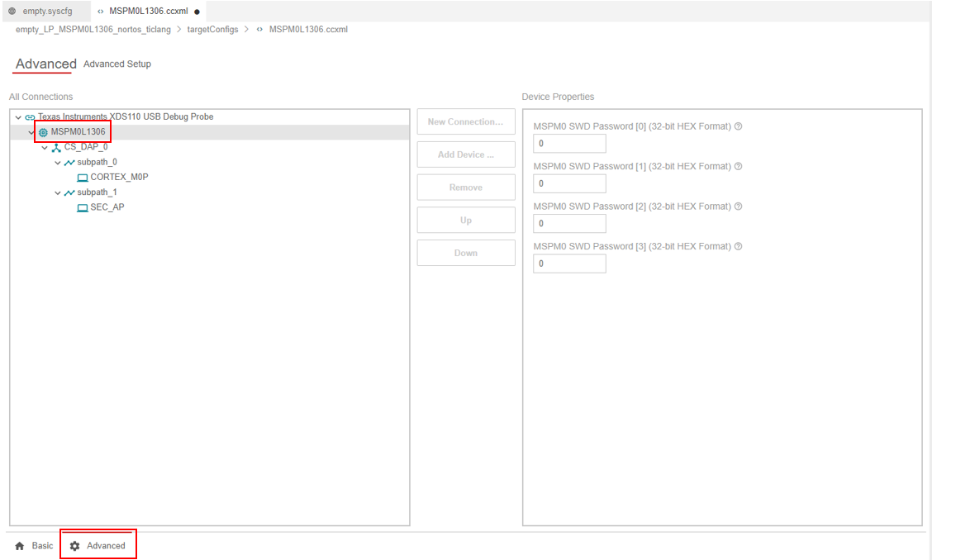956x560 pixels.
Task: Switch to the Basic tab at bottom
Action: click(34, 546)
